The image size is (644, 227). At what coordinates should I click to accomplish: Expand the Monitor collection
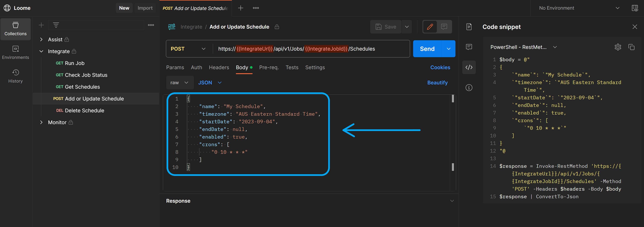[41, 122]
